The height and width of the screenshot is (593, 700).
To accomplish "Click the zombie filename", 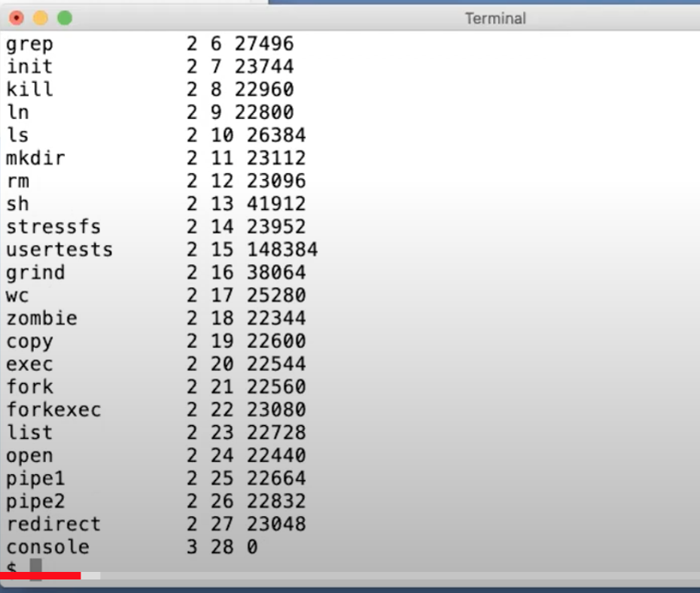I will tap(41, 318).
